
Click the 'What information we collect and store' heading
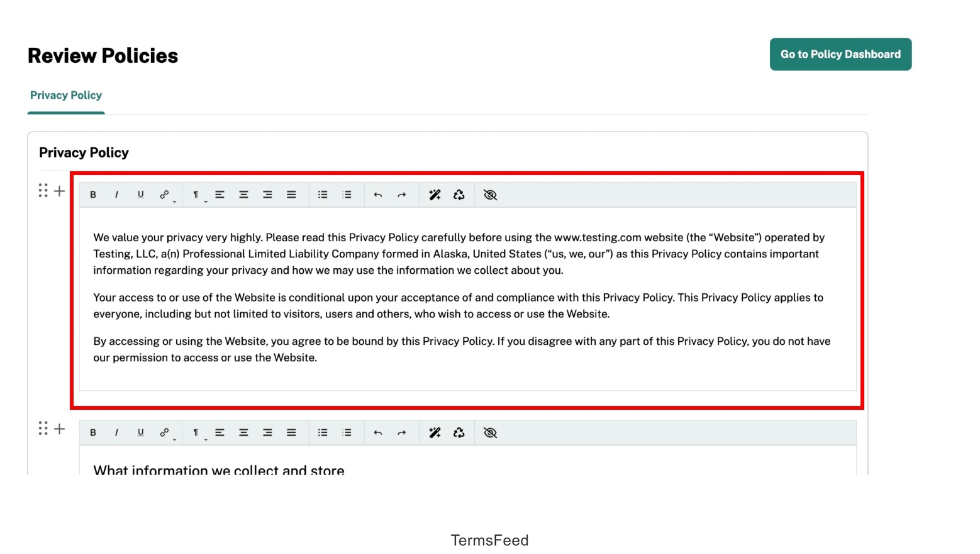pos(219,470)
